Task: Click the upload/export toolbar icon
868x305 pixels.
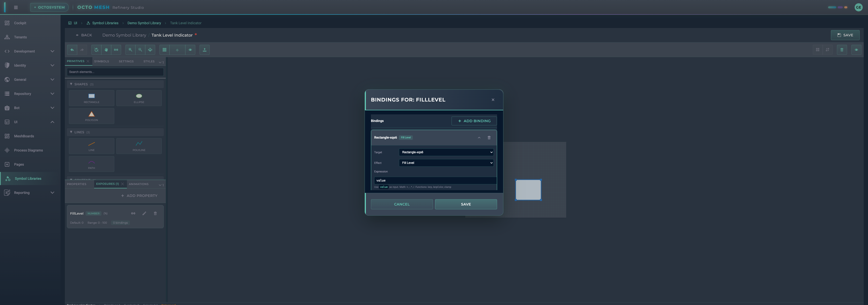Action: pos(205,50)
